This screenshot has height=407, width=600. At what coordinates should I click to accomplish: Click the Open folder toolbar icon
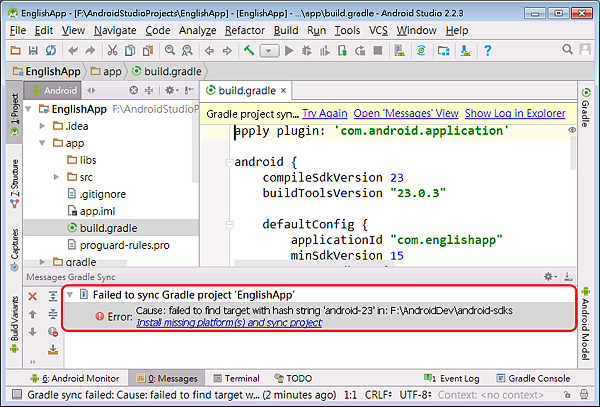(x=15, y=50)
